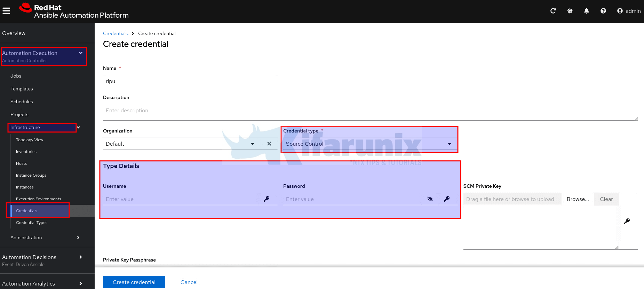Open Instance Groups in sidebar

(x=31, y=175)
